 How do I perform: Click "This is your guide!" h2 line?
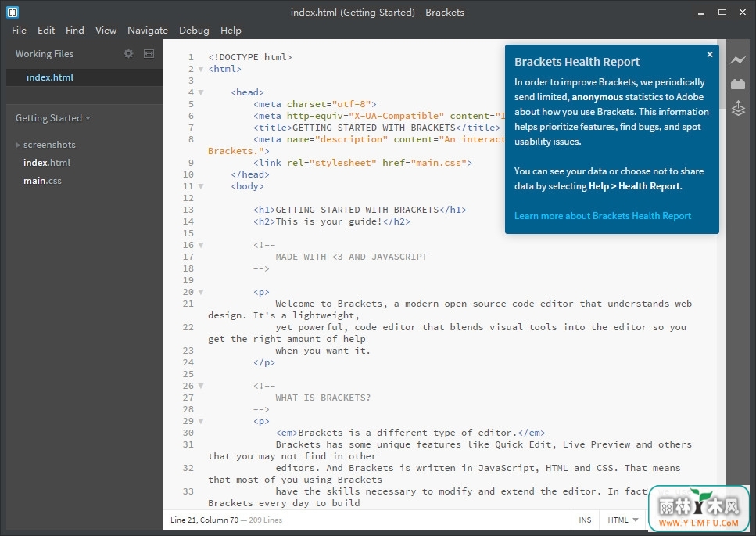(x=331, y=221)
